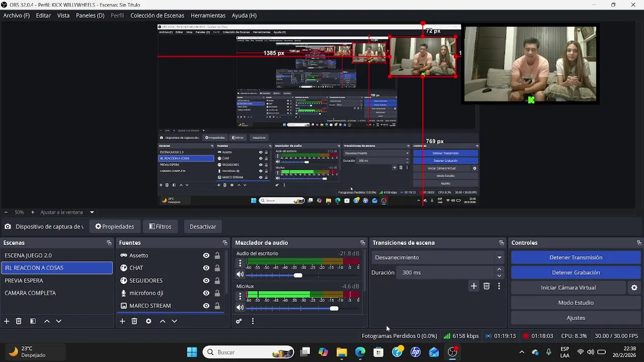Start virtual camera with Iniciar Cámara Virtual

pos(568,288)
